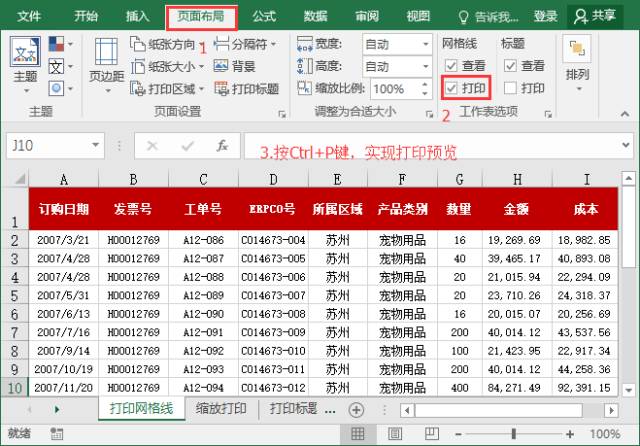Select the 缩放打印 sheet tab
The image size is (640, 446).
(x=220, y=409)
